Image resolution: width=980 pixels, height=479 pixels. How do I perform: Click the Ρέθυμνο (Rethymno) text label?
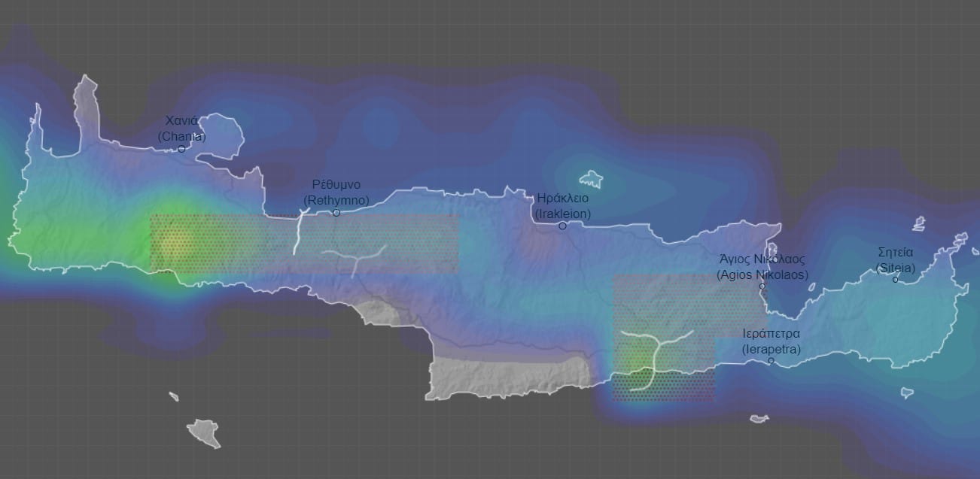click(336, 193)
